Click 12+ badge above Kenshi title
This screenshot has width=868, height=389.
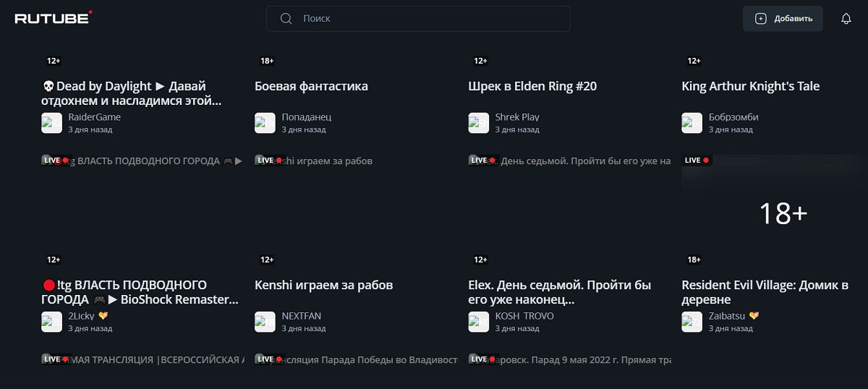(x=267, y=260)
